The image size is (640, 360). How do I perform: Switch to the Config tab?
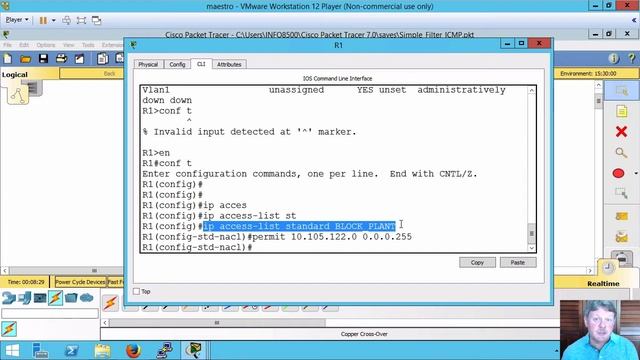pyautogui.click(x=177, y=64)
